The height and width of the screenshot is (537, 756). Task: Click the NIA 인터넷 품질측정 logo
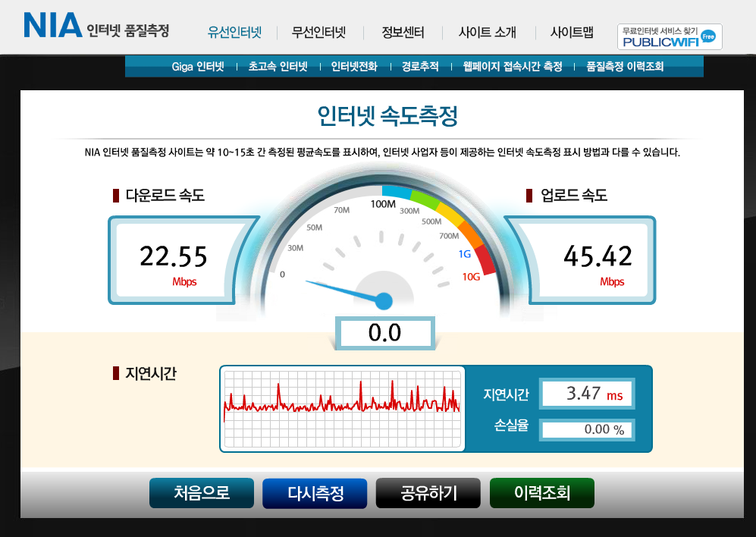[x=96, y=26]
